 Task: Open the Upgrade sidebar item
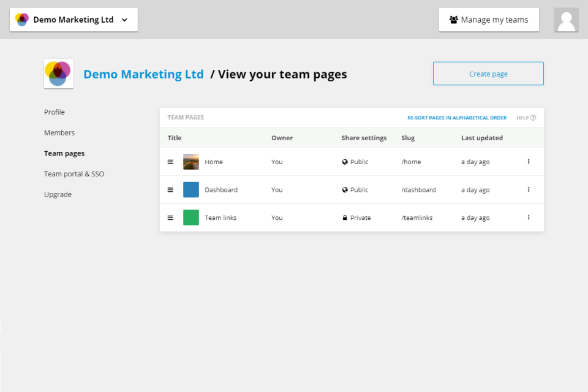coord(58,195)
